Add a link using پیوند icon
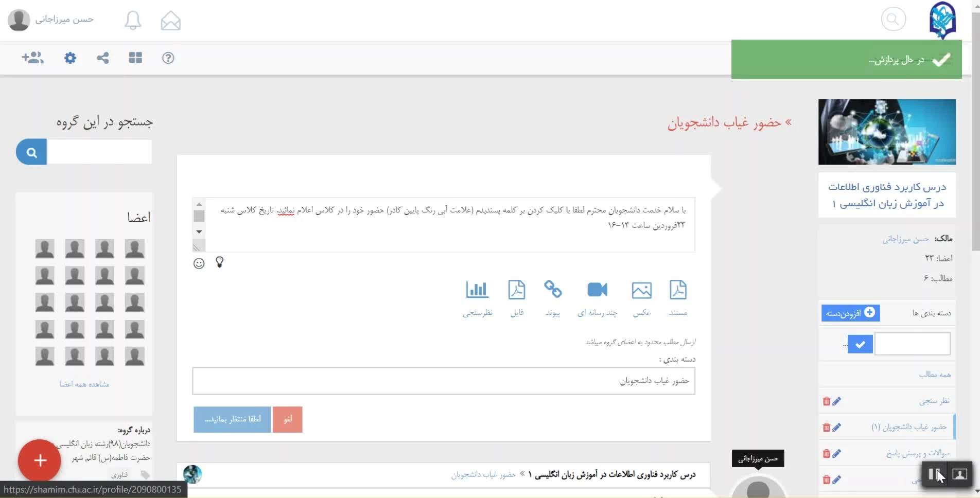 (553, 297)
